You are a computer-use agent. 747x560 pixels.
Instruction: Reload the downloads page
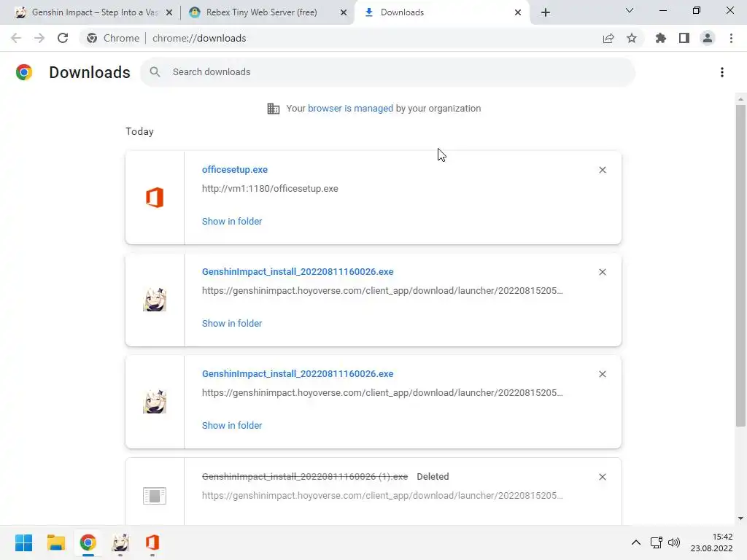(63, 38)
